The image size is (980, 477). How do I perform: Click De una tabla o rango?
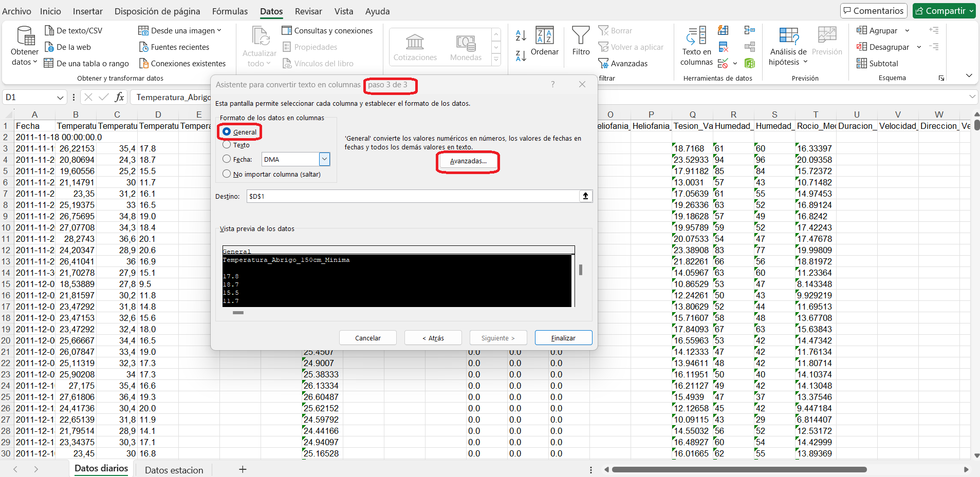[86, 64]
